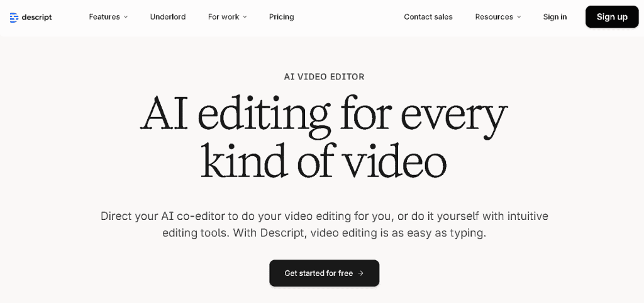Go to the Underlord page
644x303 pixels.
(168, 17)
